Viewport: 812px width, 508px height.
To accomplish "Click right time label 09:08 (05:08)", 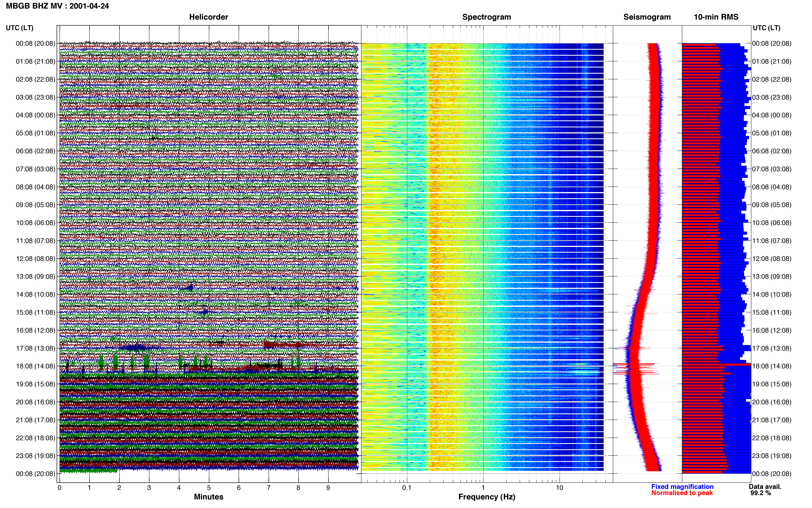I will (771, 205).
